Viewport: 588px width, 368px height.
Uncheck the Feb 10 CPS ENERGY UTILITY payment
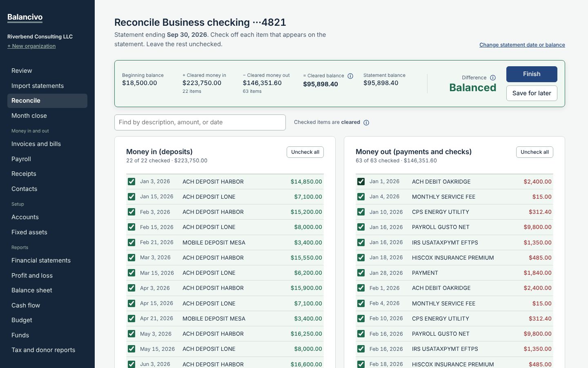[361, 319]
